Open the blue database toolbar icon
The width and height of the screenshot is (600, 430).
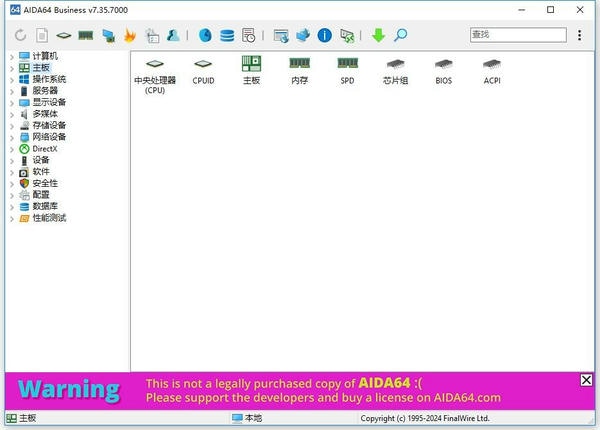click(227, 36)
